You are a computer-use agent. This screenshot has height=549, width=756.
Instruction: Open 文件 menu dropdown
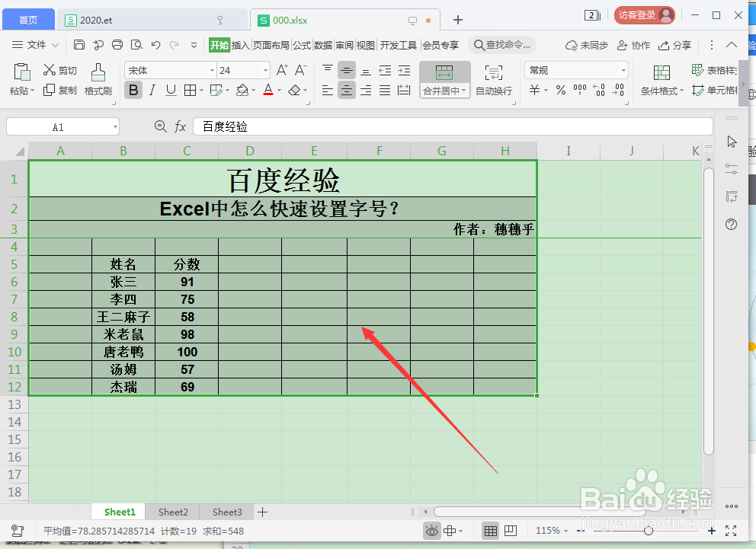point(35,45)
